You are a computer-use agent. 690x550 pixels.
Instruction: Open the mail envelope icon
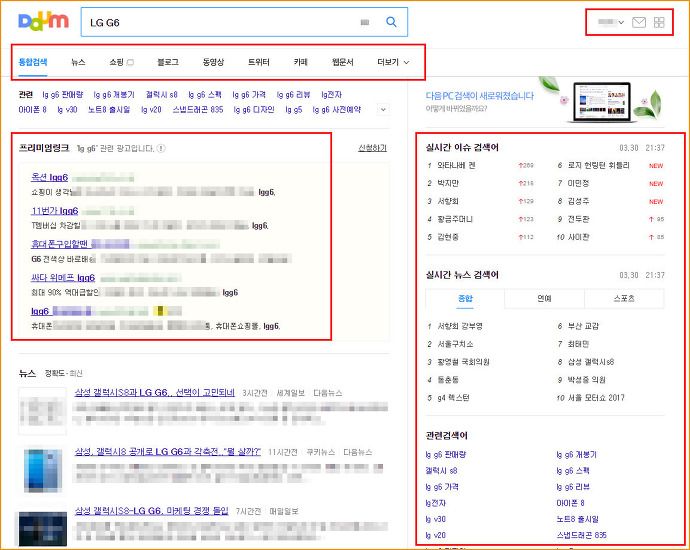(x=639, y=22)
